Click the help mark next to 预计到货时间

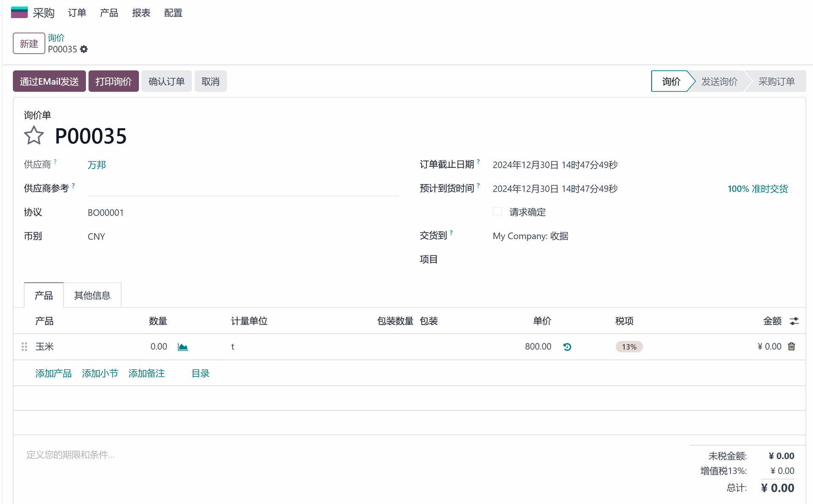478,186
